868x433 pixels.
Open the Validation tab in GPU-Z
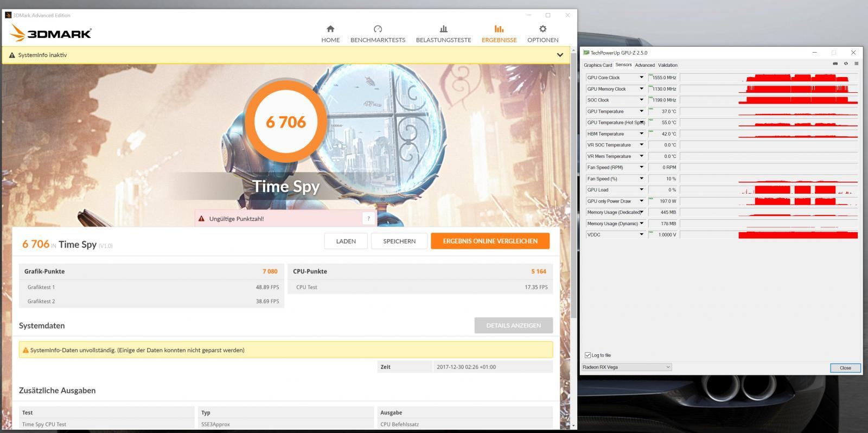tap(668, 65)
